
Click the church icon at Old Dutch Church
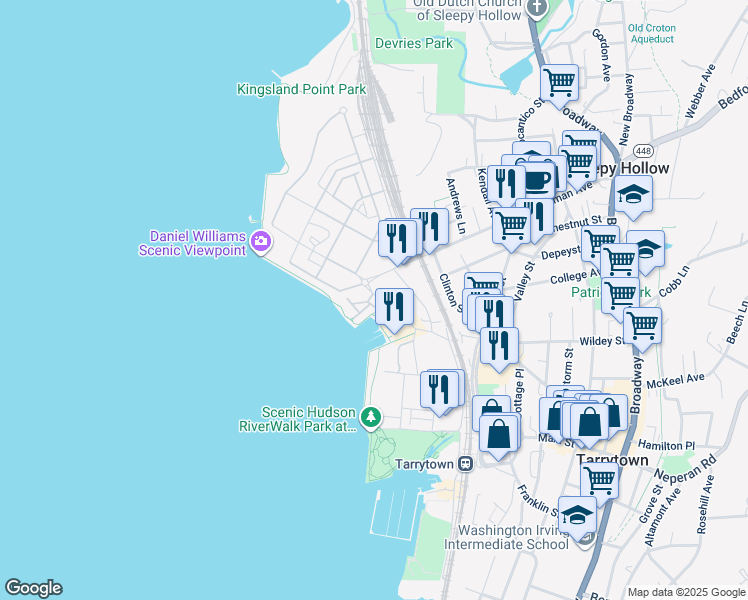pyautogui.click(x=537, y=8)
